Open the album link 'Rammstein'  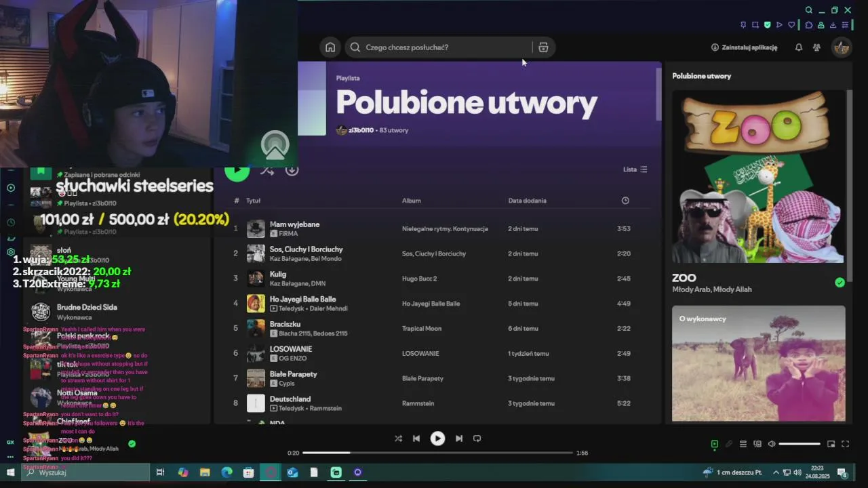tap(418, 403)
